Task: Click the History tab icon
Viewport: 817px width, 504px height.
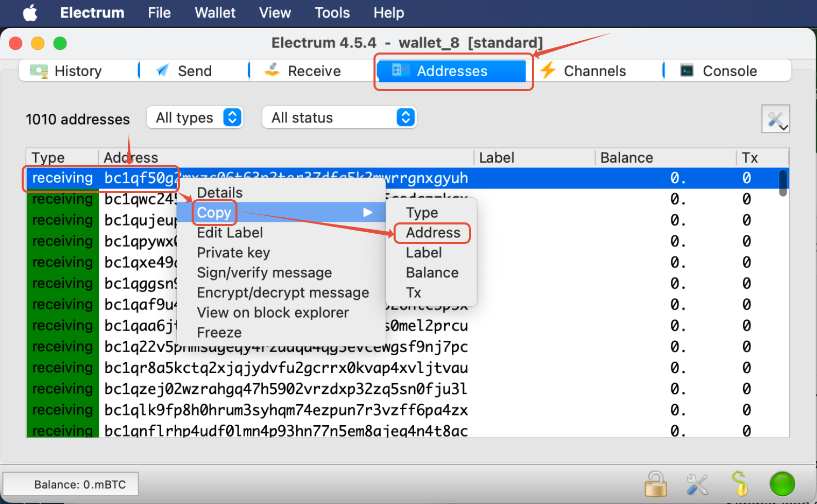Action: (39, 71)
